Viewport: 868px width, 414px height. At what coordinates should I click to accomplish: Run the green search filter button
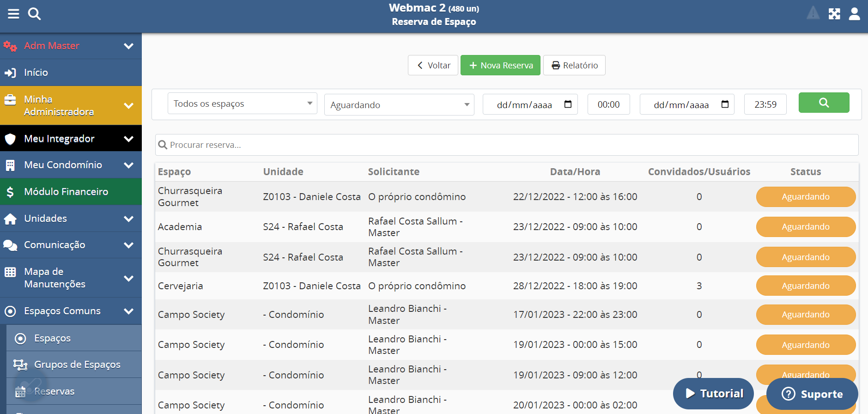824,103
